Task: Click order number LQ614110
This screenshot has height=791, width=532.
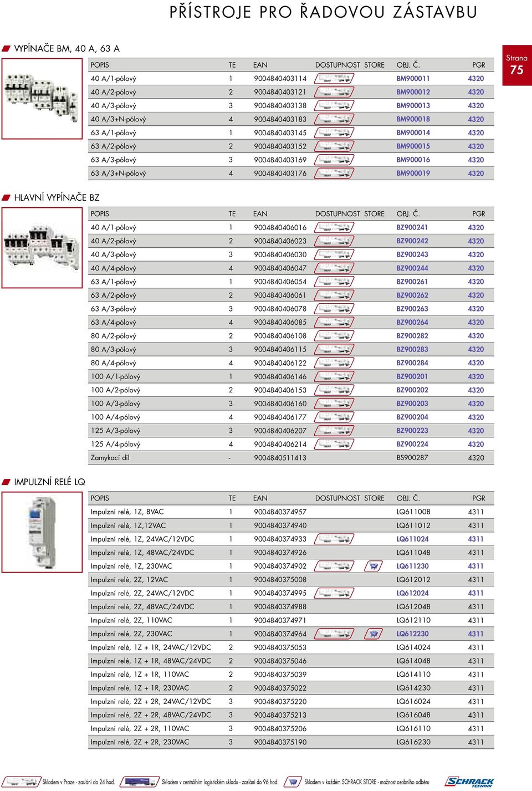Action: (413, 675)
